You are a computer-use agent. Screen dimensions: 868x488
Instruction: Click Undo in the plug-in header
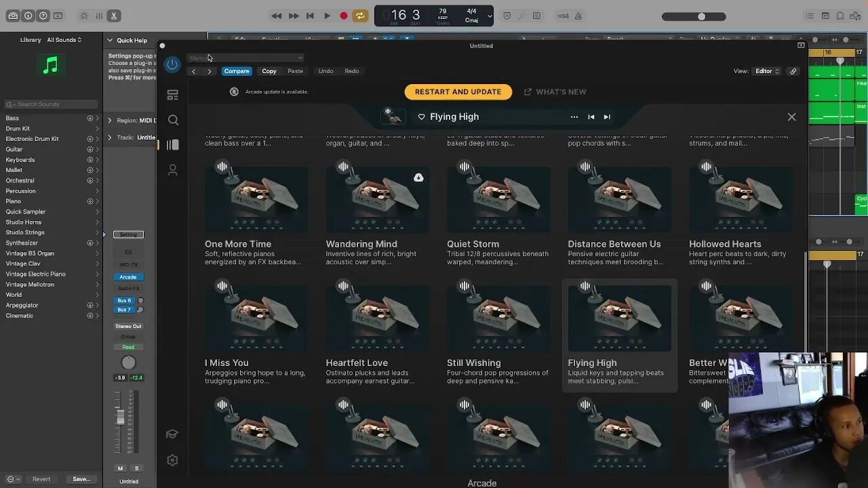coord(325,71)
